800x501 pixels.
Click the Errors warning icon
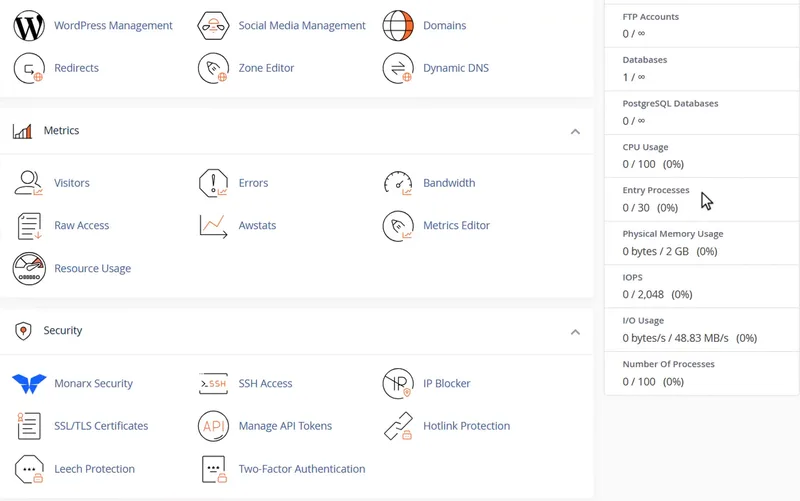pos(213,183)
